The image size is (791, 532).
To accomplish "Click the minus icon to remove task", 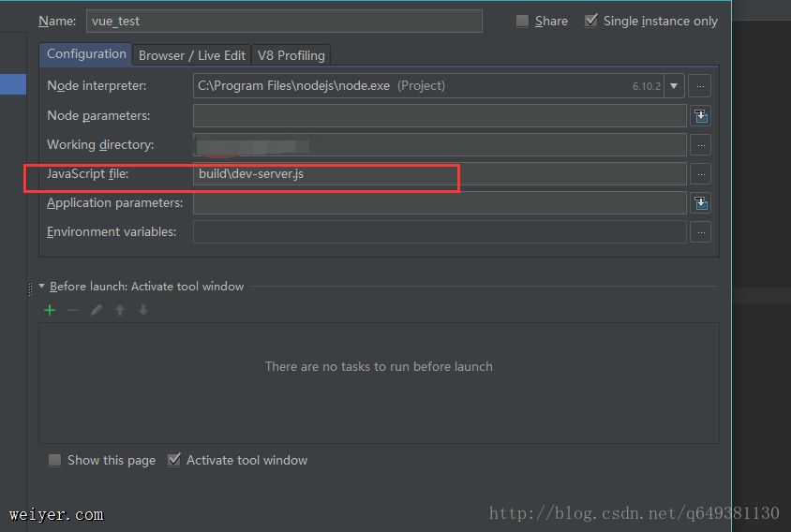I will (x=73, y=310).
